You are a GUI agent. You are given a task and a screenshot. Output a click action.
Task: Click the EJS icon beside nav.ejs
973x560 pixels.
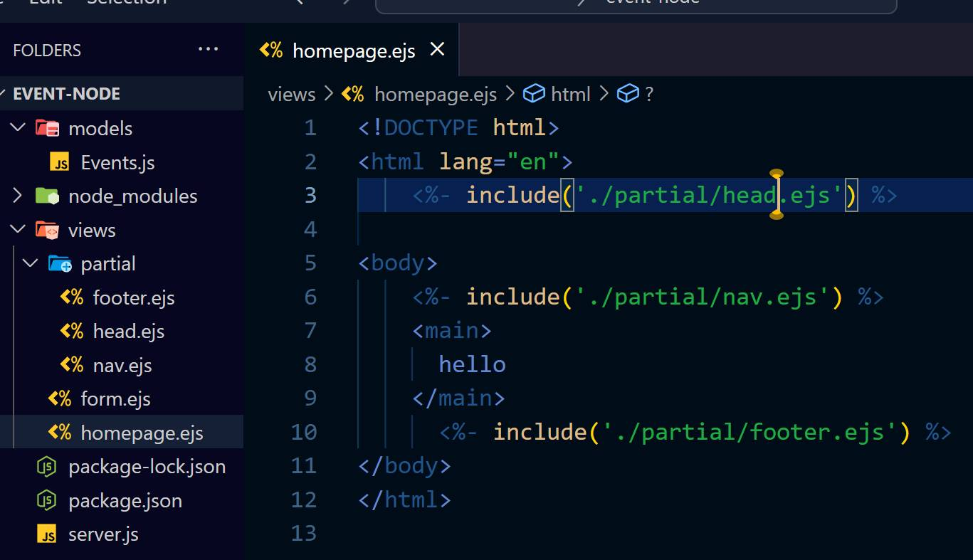(x=72, y=365)
